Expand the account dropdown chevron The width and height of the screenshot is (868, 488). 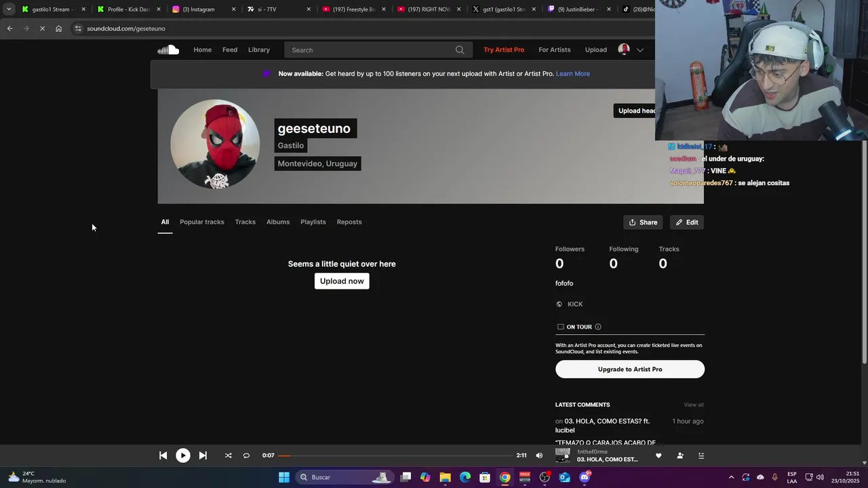point(639,50)
